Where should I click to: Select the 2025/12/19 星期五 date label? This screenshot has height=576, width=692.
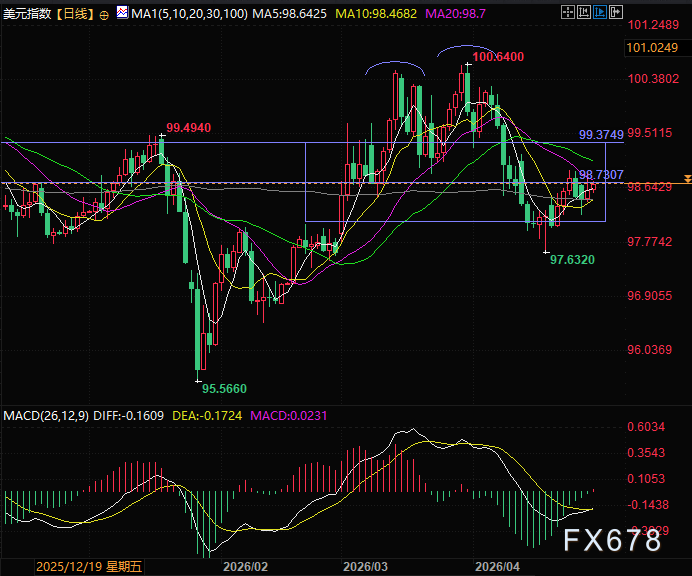(89, 565)
